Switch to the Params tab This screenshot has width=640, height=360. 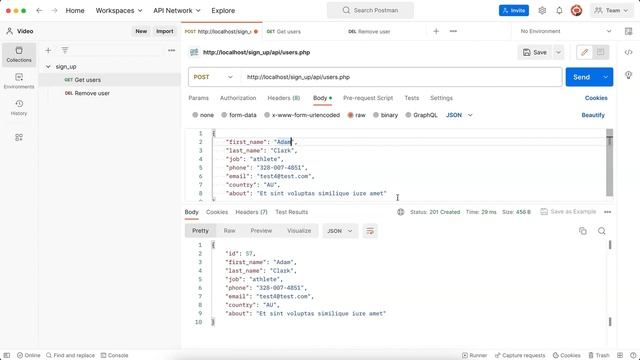coord(198,98)
